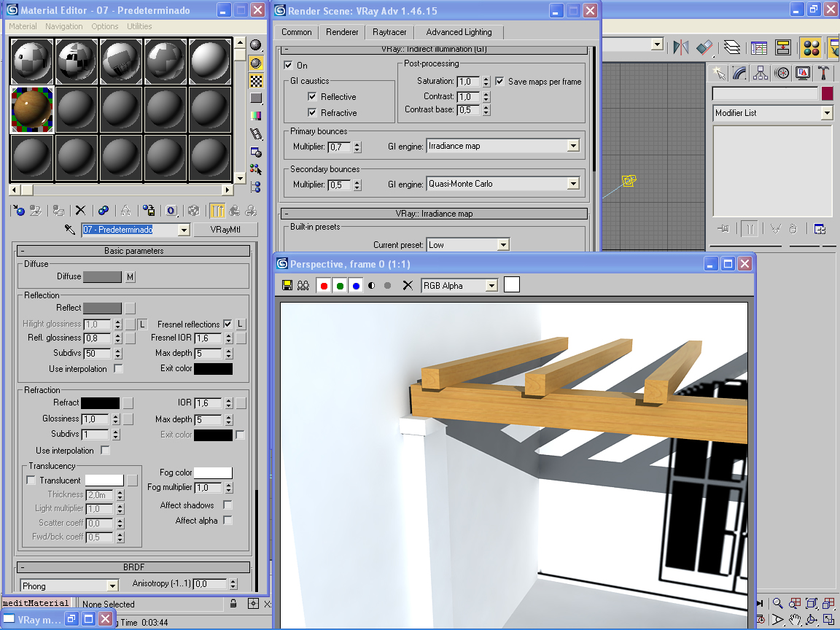The image size is (840, 630).
Task: Open Curve Editor icon
Action: click(x=758, y=47)
